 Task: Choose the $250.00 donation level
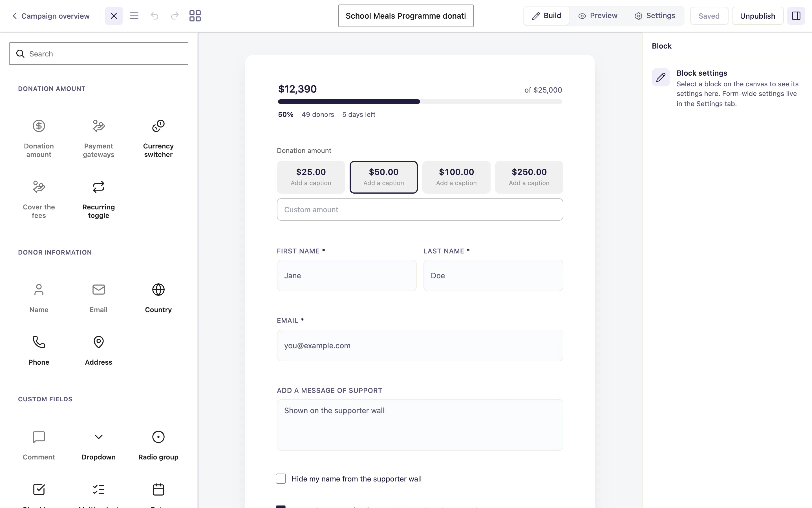(529, 177)
